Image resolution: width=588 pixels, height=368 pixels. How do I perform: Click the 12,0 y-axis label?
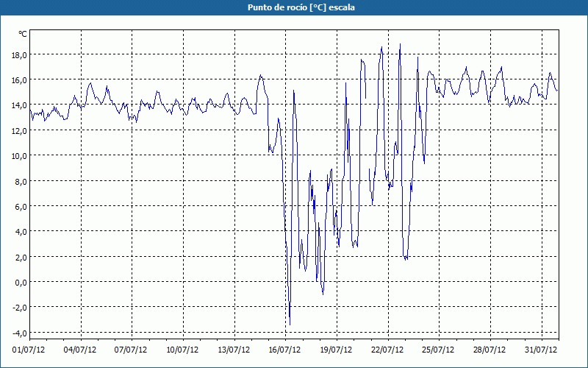(19, 131)
